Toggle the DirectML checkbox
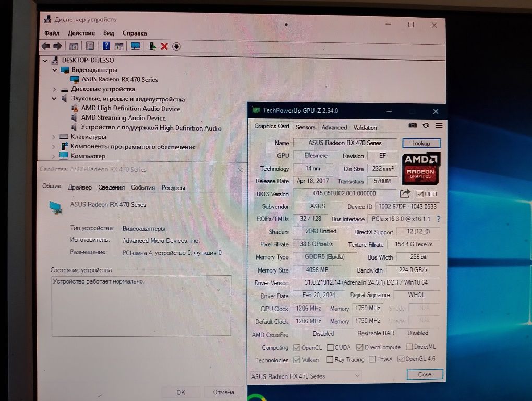 pos(409,347)
